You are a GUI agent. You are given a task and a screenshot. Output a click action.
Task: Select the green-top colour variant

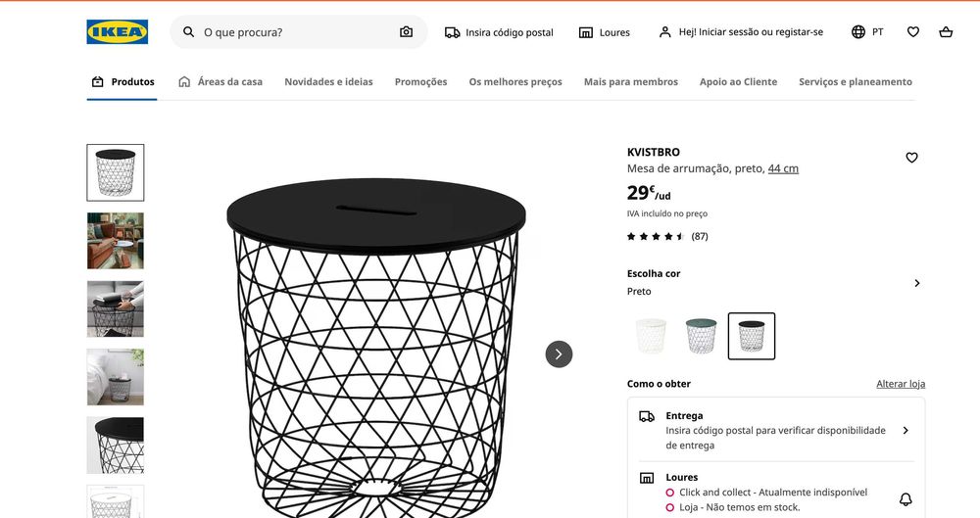pos(701,336)
